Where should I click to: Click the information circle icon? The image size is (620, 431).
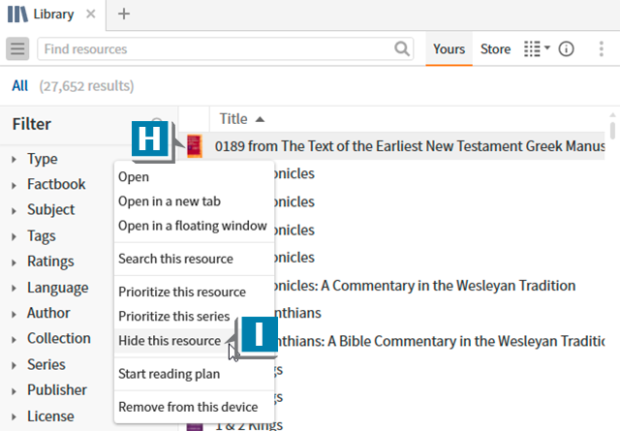click(567, 49)
